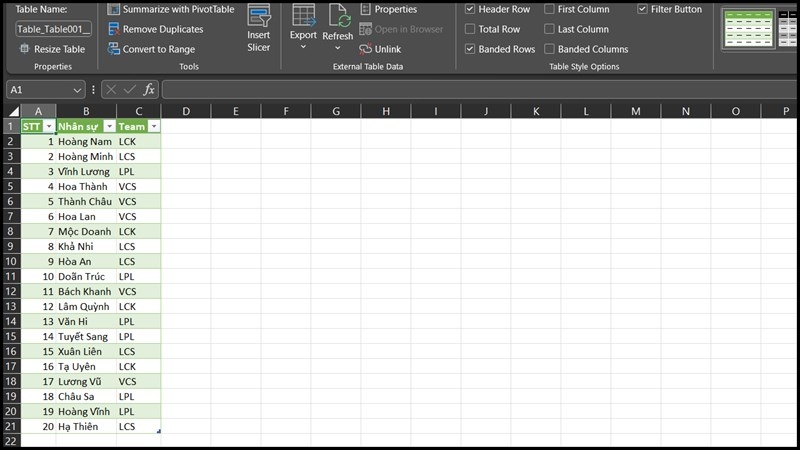This screenshot has width=800, height=450.
Task: Click the Refresh icon in External Table Data
Action: pyautogui.click(x=338, y=17)
